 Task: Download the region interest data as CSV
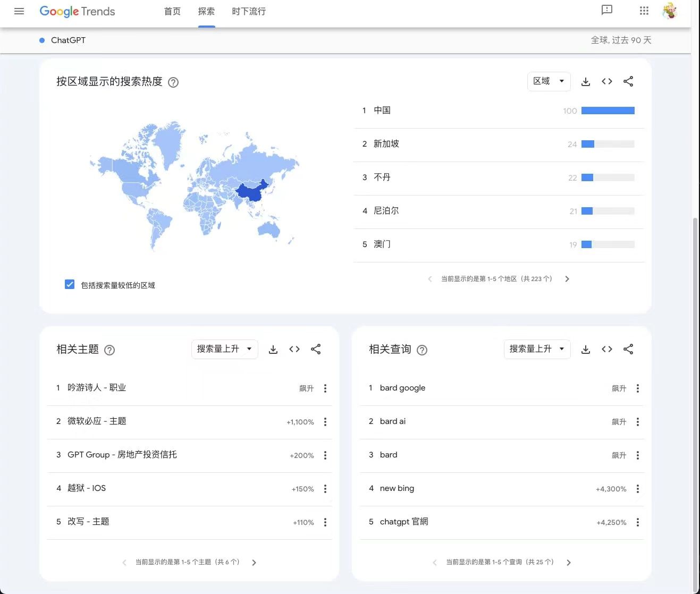click(x=585, y=81)
